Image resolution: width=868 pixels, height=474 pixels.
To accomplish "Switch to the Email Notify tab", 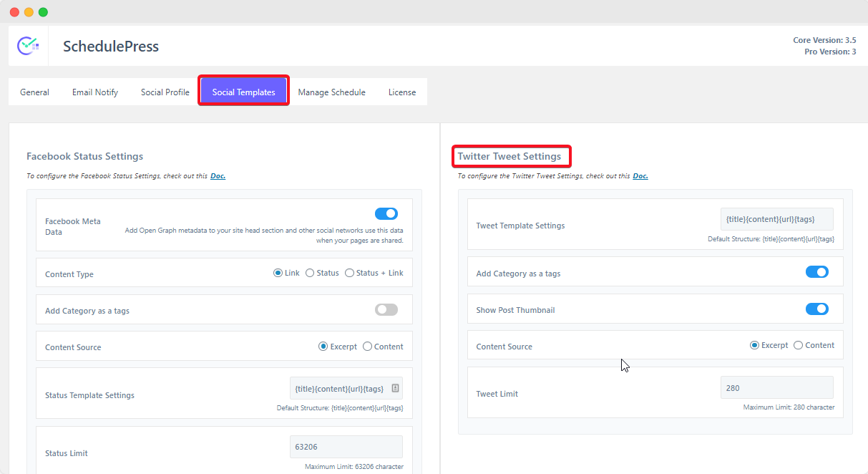I will 95,92.
